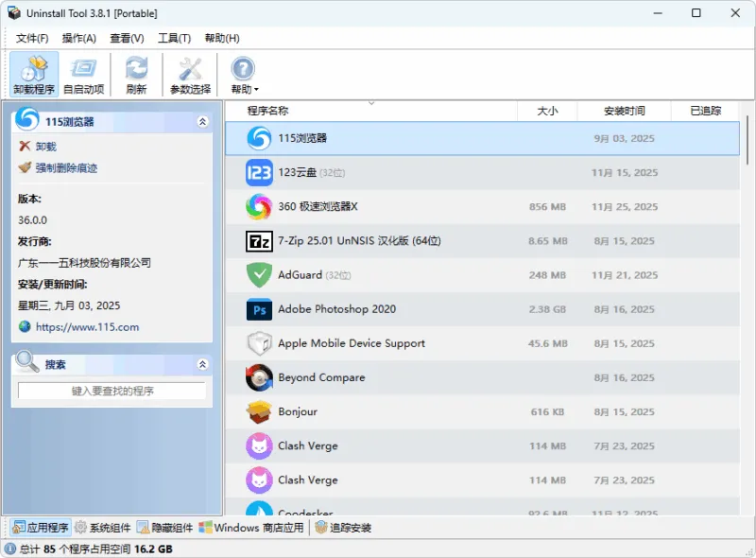Select the 8.65 MB size cell
This screenshot has height=558, width=756.
pyautogui.click(x=547, y=241)
